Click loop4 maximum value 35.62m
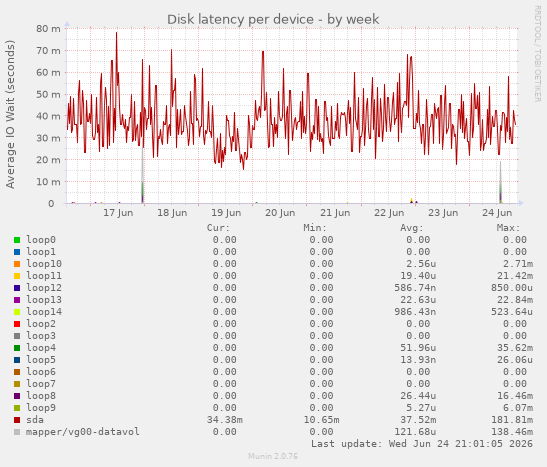 click(515, 348)
